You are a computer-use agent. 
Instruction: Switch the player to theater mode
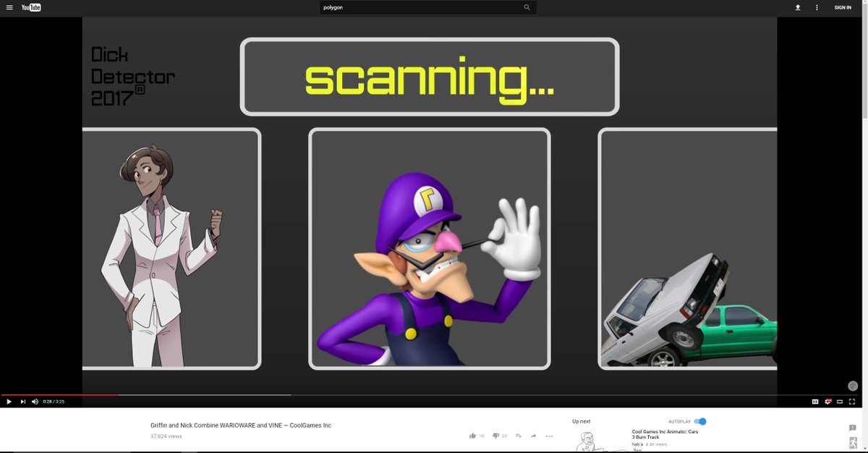pyautogui.click(x=840, y=402)
